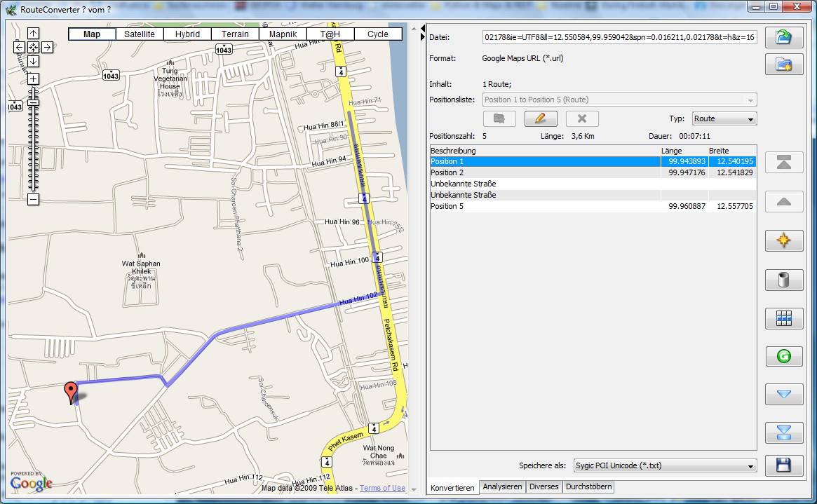This screenshot has width=817, height=504.
Task: Zoom in the map with plus button
Action: click(x=33, y=79)
